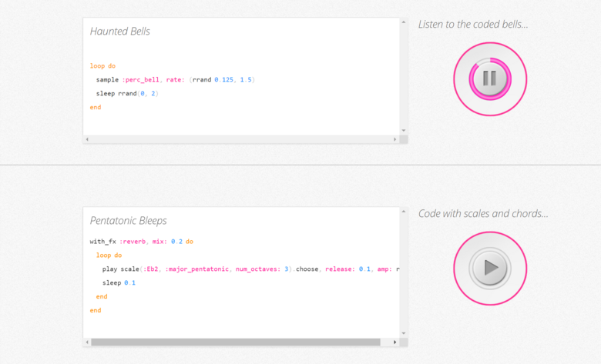Click the Pentatonic Bleeps scroll left arrow
Screen dimensions: 601x364
[87, 342]
